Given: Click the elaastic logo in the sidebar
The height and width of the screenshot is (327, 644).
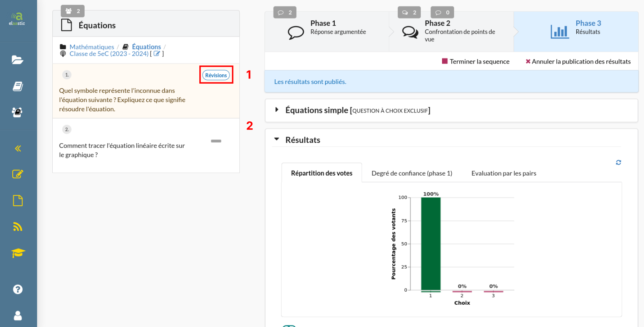Looking at the screenshot, I should point(17,19).
